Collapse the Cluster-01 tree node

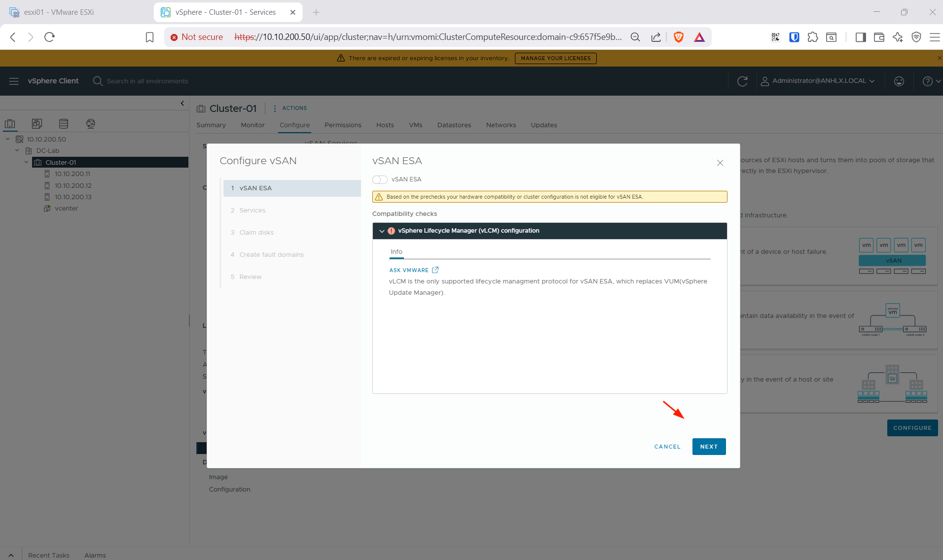click(27, 162)
